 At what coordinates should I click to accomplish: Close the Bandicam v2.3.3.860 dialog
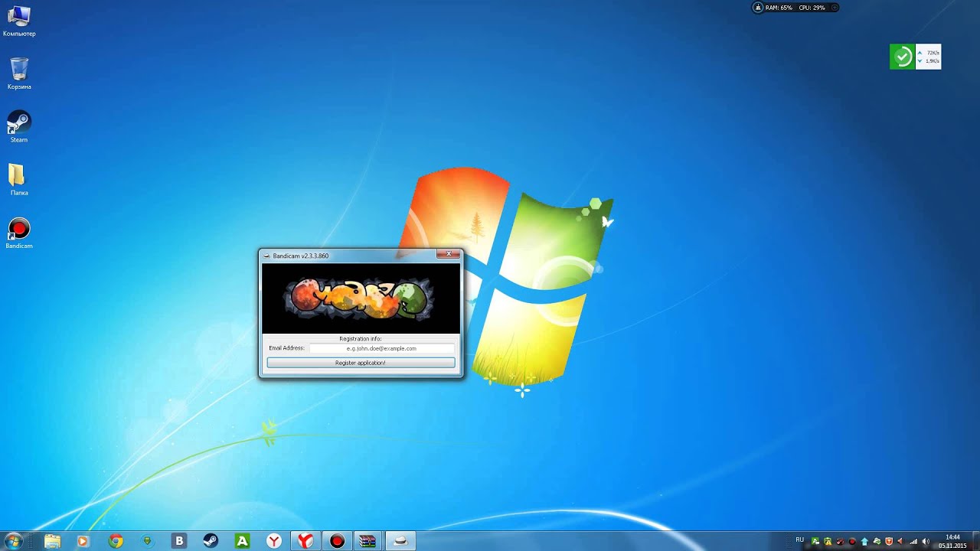[x=449, y=254]
